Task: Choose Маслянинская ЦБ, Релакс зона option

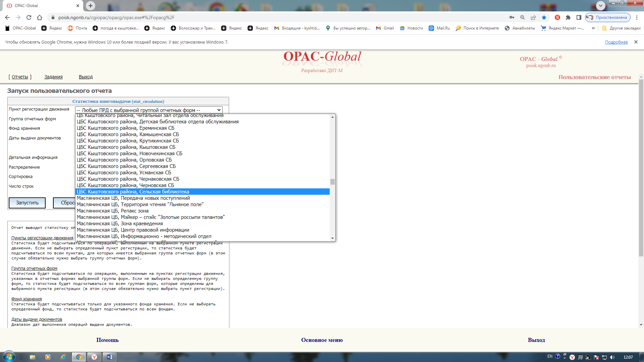Action: click(x=113, y=211)
